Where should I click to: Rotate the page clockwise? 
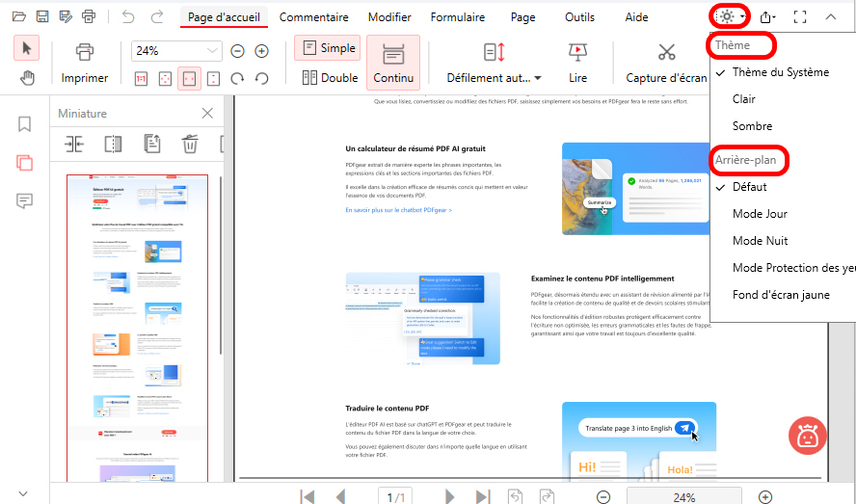coord(237,79)
